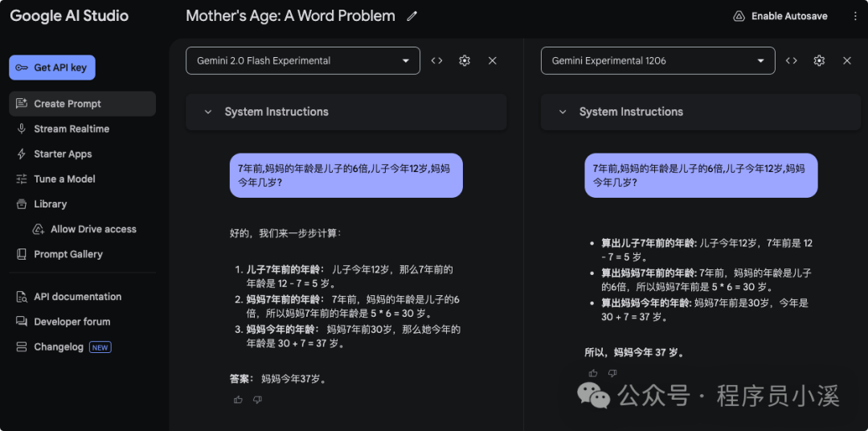868x431 pixels.
Task: Close the Gemini Experimental 1206 panel
Action: pos(847,61)
